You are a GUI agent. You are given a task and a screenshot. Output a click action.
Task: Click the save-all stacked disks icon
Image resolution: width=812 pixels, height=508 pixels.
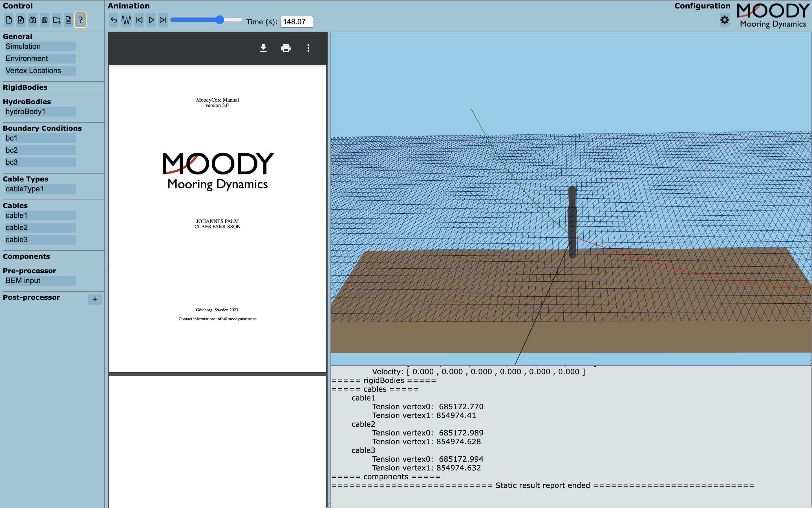[x=45, y=20]
